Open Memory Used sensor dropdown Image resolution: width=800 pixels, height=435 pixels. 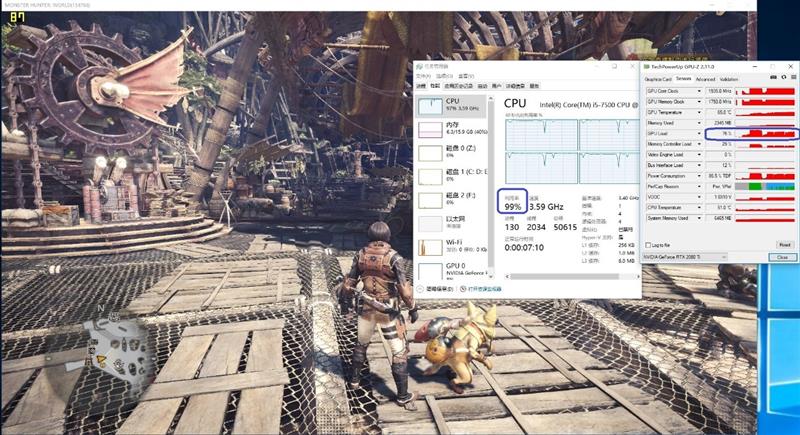point(699,123)
